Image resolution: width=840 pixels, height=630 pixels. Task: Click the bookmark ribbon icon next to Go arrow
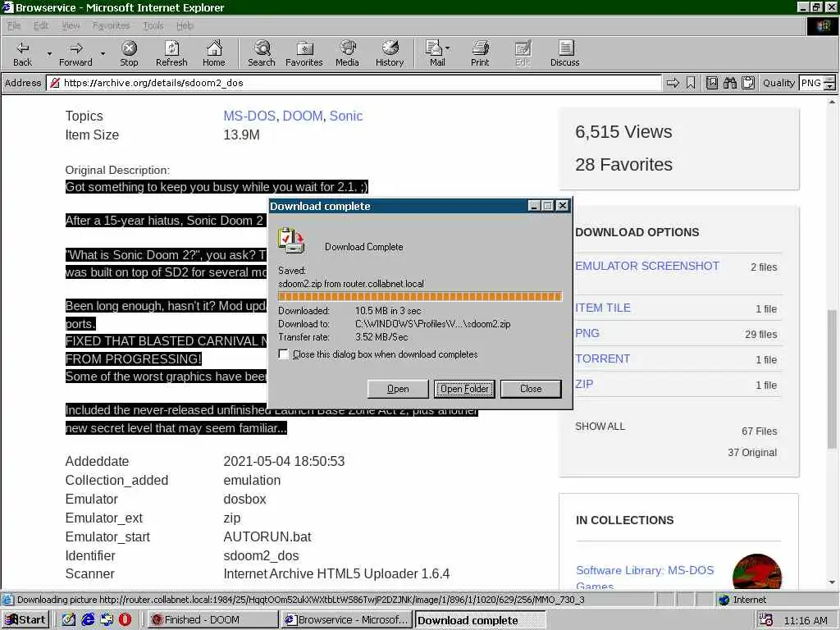point(691,83)
